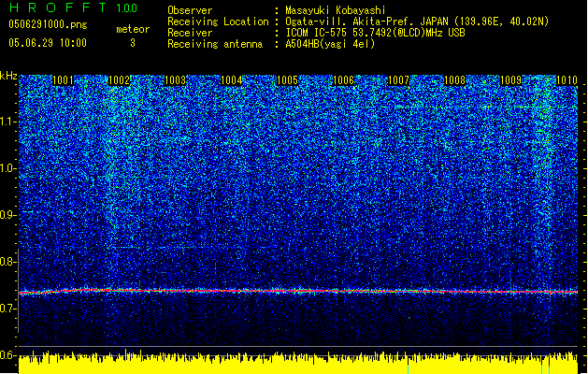This screenshot has height=374, width=588.
Task: Click the red carrier signal line
Action: pos(298,292)
